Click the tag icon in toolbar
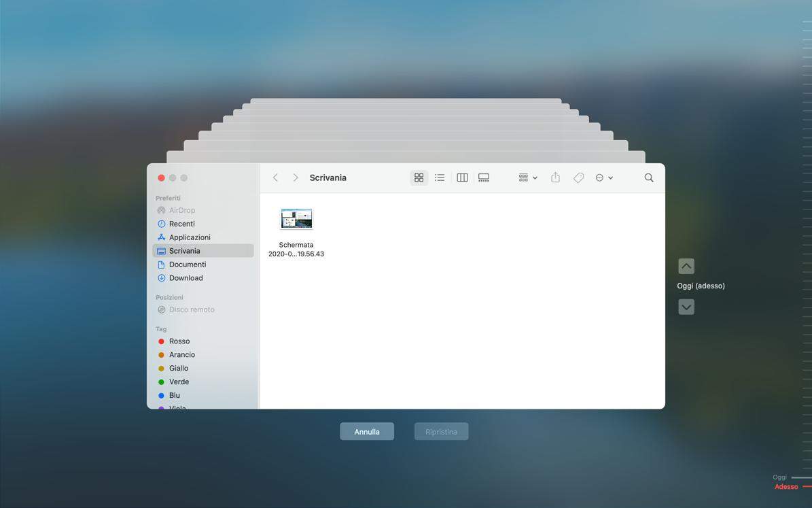 [x=578, y=177]
